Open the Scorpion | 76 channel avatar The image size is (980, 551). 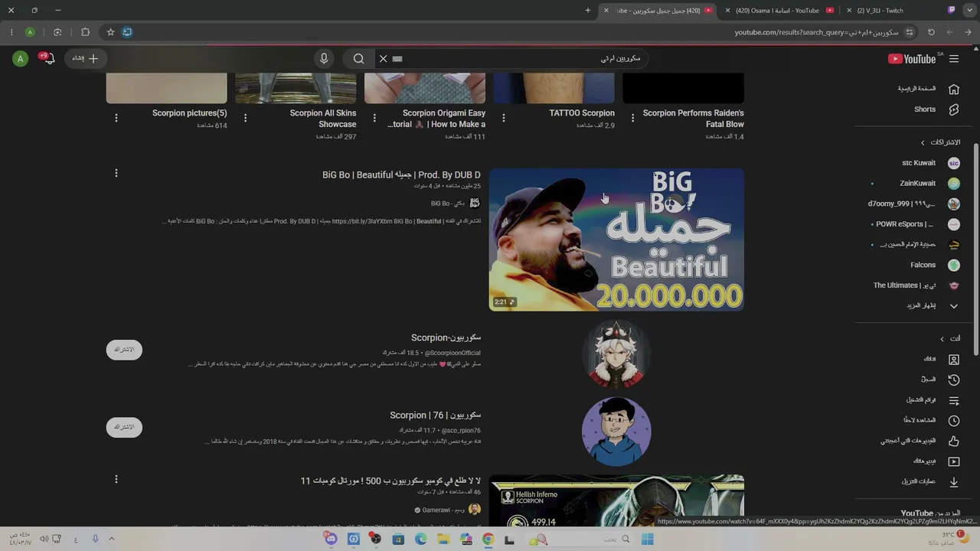tap(616, 431)
